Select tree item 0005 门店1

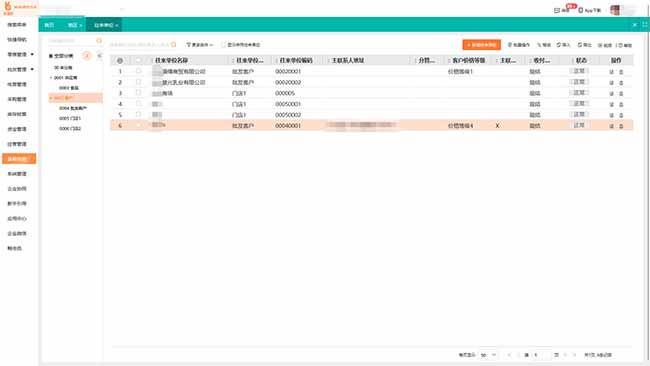pos(70,119)
